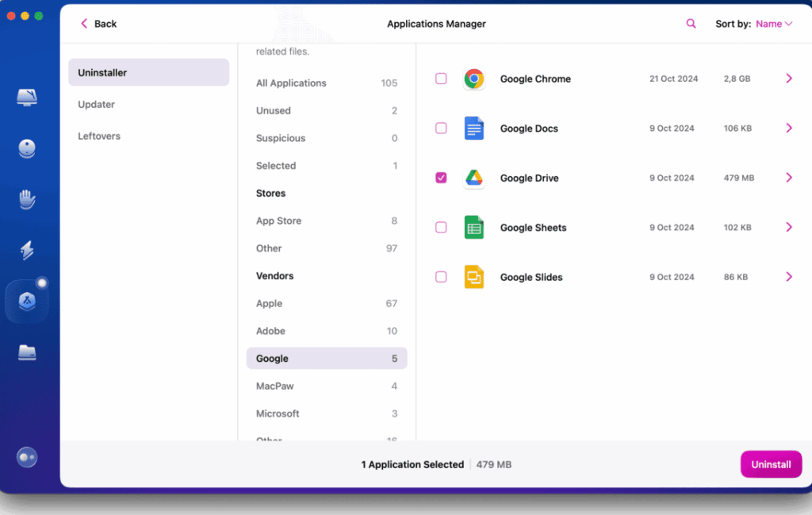Filter apps by the Adobe vendor
Viewport: 812px width, 515px height.
(272, 330)
